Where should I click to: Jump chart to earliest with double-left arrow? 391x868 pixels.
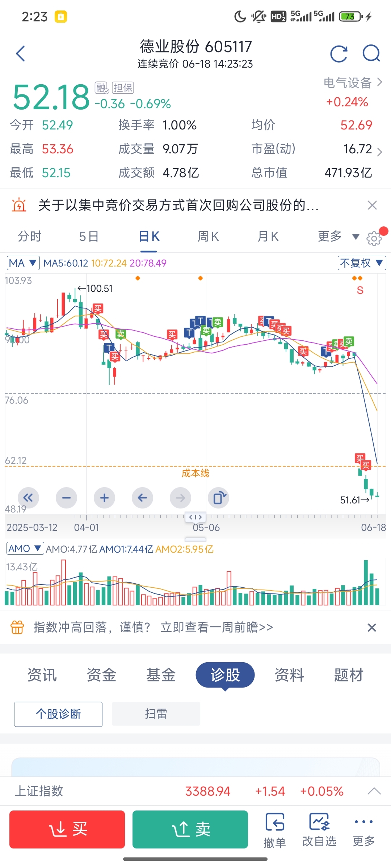pyautogui.click(x=28, y=498)
